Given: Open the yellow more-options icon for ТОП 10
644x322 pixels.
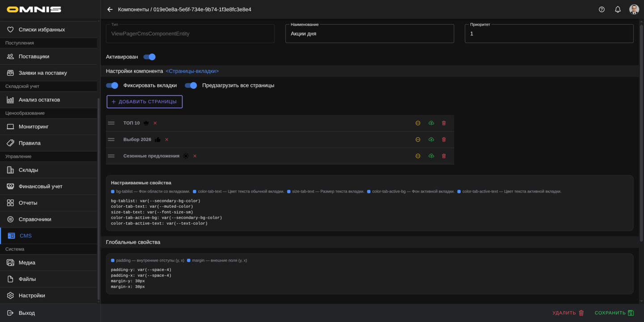Looking at the screenshot, I should click(418, 123).
